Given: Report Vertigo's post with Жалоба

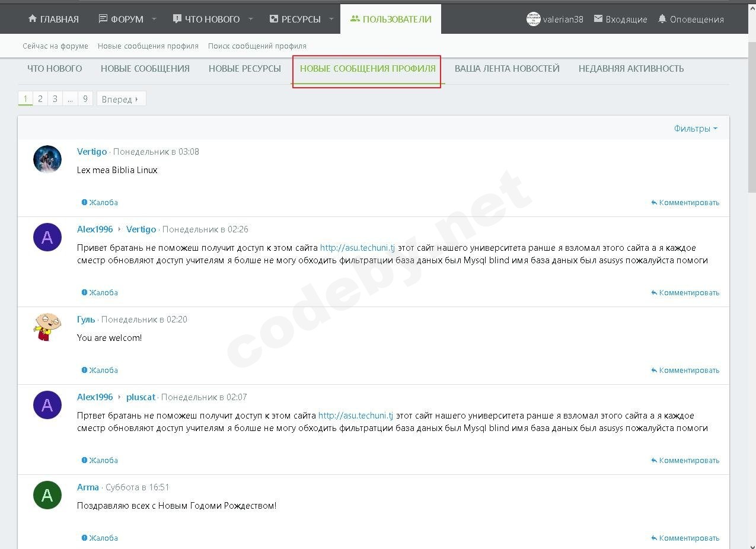Looking at the screenshot, I should (x=100, y=202).
